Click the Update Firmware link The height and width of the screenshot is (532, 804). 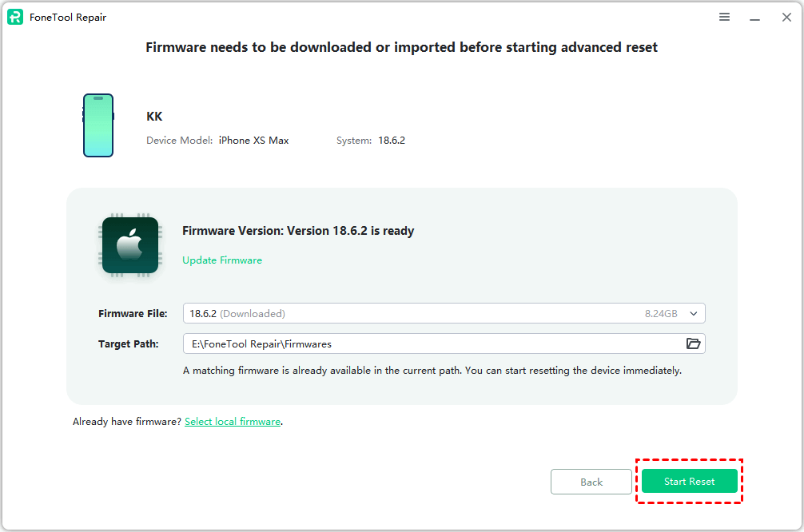[x=222, y=260]
